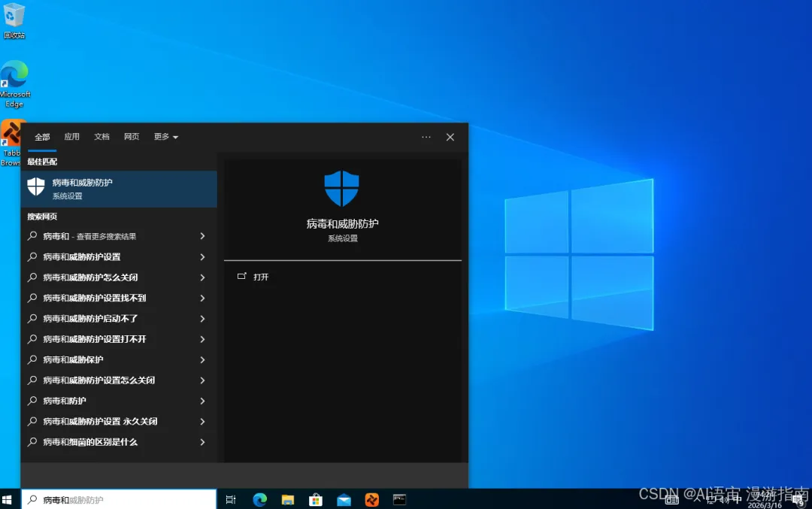Expand the chevron beside 病毒和威胁保护
Image resolution: width=812 pixels, height=509 pixels.
(202, 360)
